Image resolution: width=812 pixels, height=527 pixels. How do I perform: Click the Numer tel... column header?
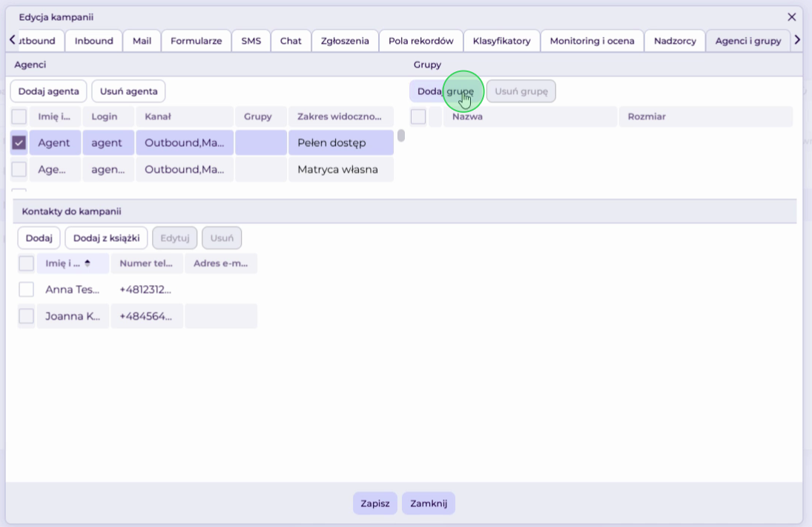click(147, 263)
